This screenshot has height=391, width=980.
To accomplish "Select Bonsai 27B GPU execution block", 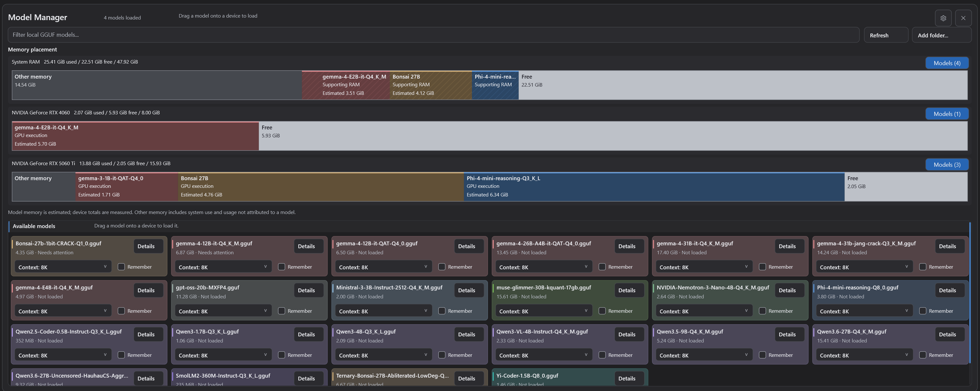I will coord(321,187).
